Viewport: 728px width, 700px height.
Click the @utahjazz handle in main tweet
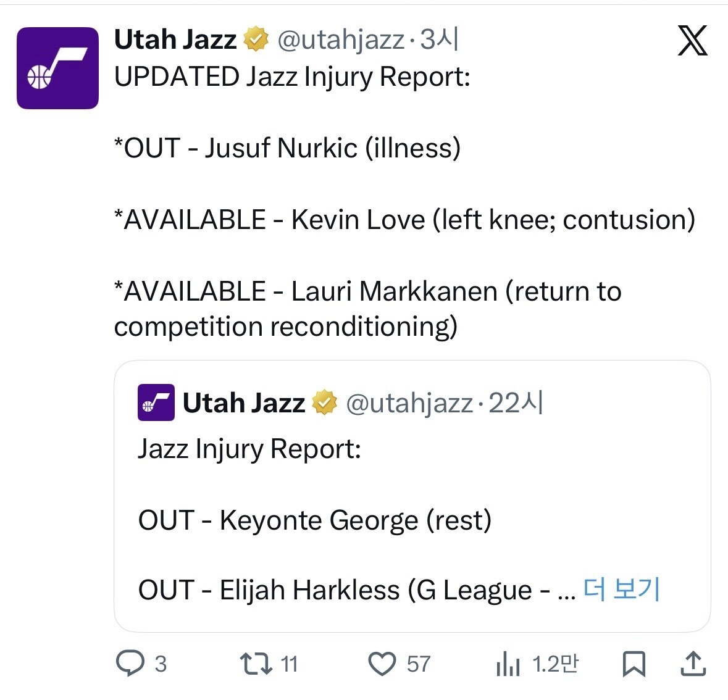341,40
